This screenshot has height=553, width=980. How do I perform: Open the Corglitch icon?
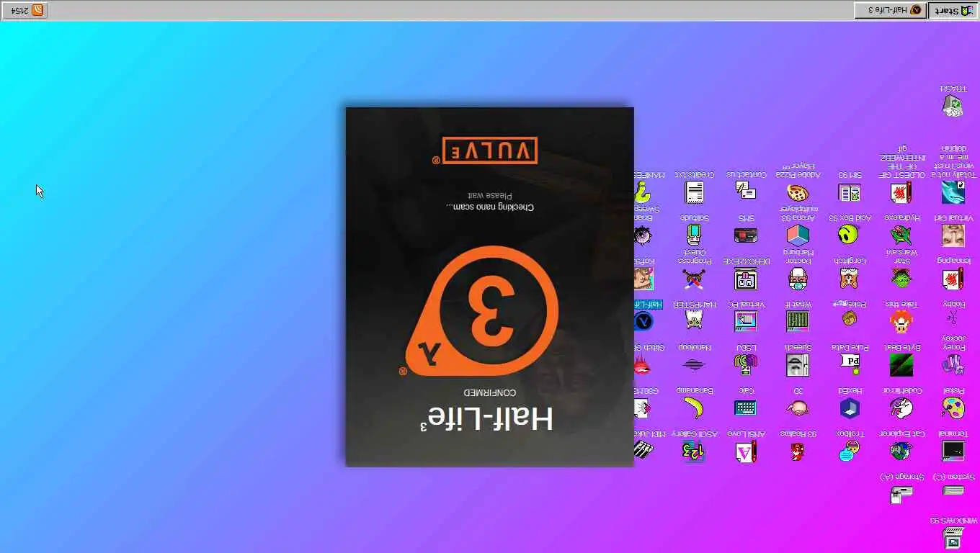(850, 278)
